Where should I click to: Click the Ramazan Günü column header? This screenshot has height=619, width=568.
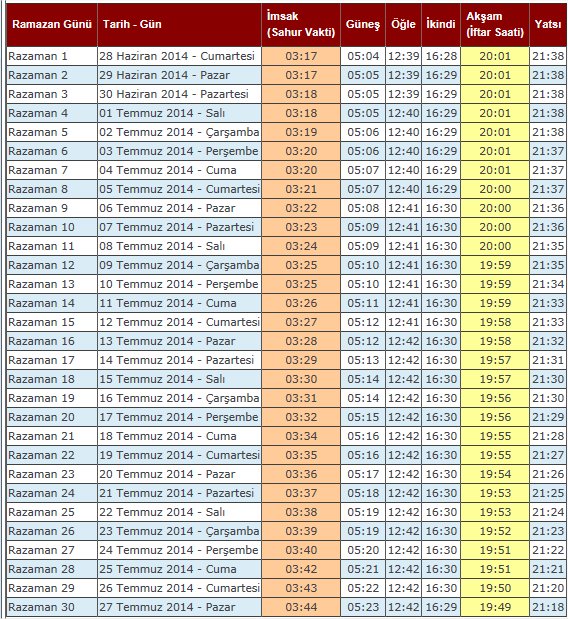[52, 24]
